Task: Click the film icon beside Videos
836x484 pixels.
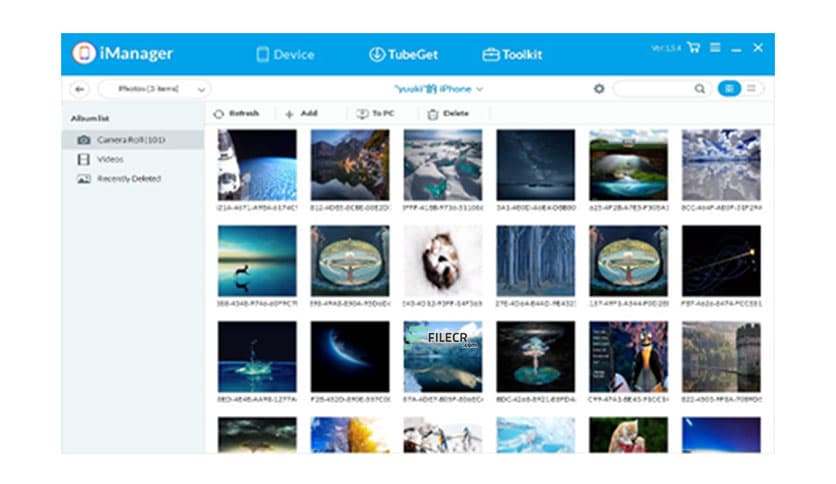Action: pyautogui.click(x=84, y=159)
